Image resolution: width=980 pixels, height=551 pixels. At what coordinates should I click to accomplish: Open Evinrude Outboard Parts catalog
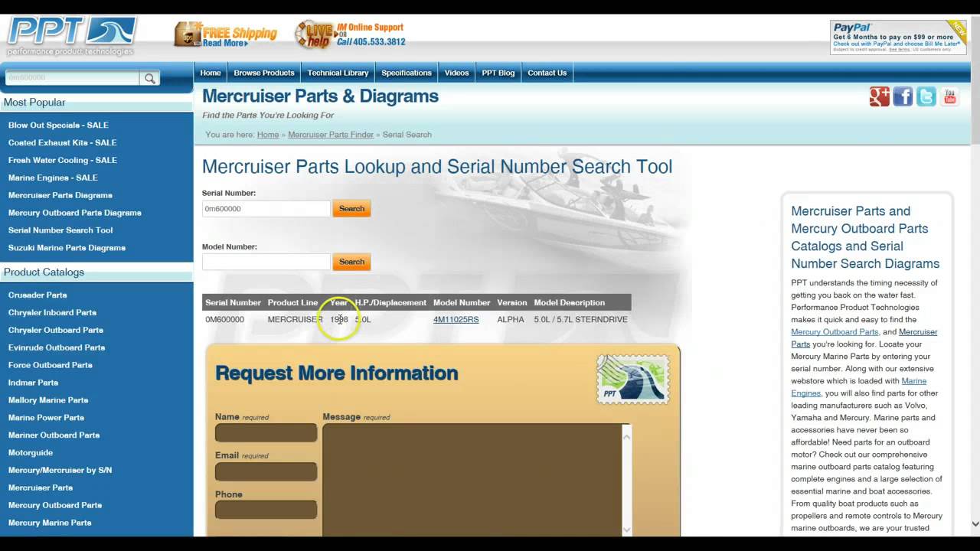tap(57, 348)
